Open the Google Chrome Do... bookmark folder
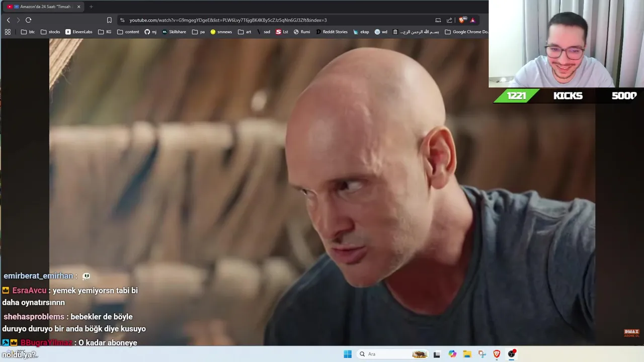 [466, 32]
